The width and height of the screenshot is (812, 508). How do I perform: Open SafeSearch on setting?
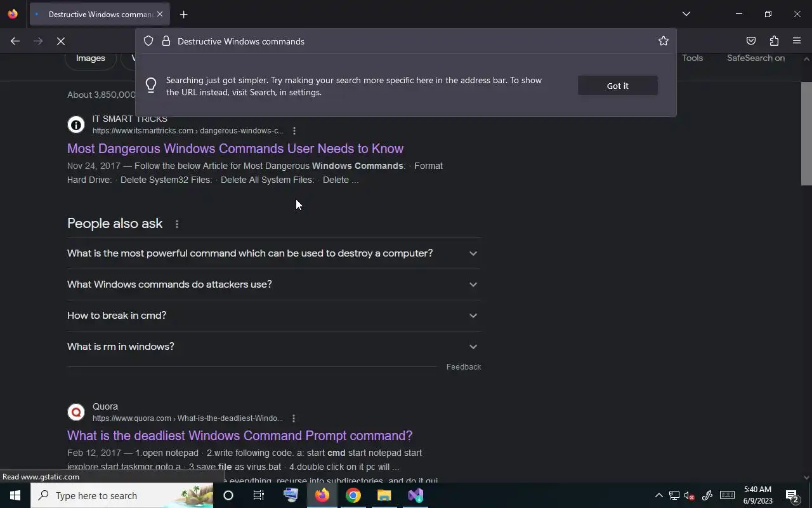coord(756,58)
